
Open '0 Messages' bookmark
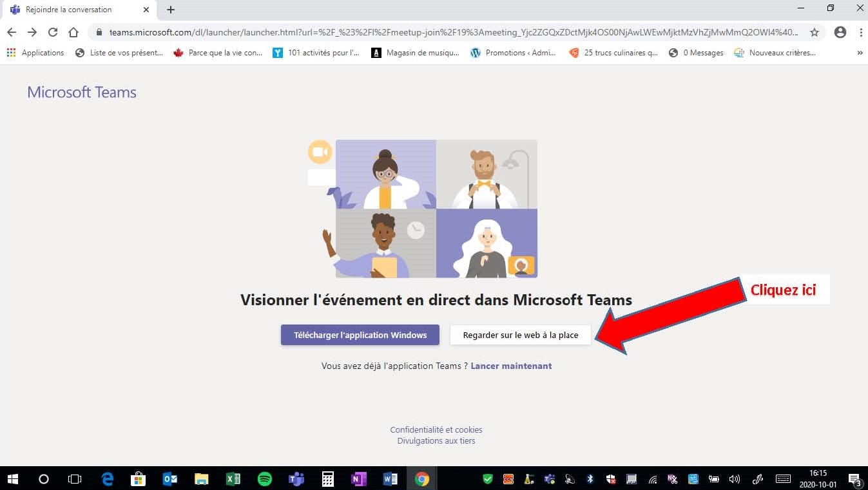point(696,53)
